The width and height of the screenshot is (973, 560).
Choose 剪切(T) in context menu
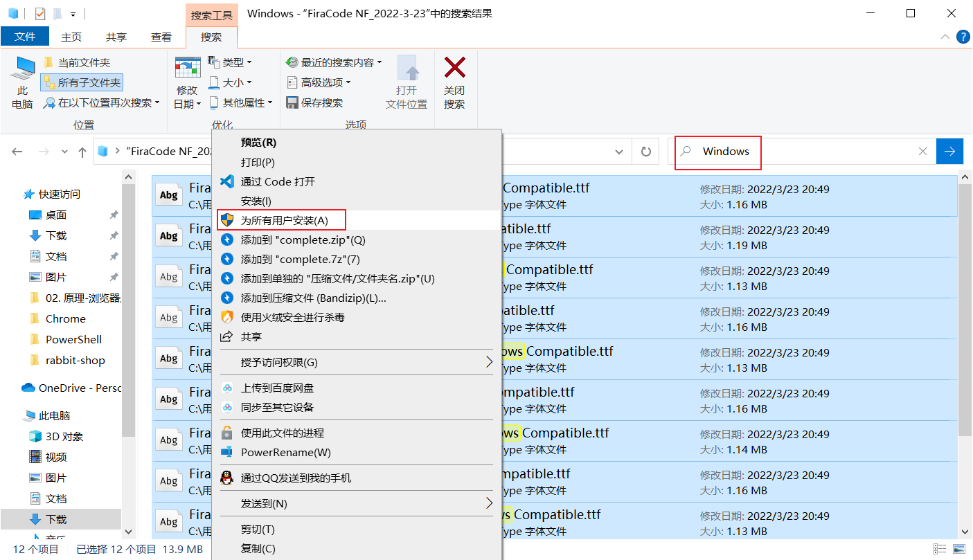[x=356, y=529]
